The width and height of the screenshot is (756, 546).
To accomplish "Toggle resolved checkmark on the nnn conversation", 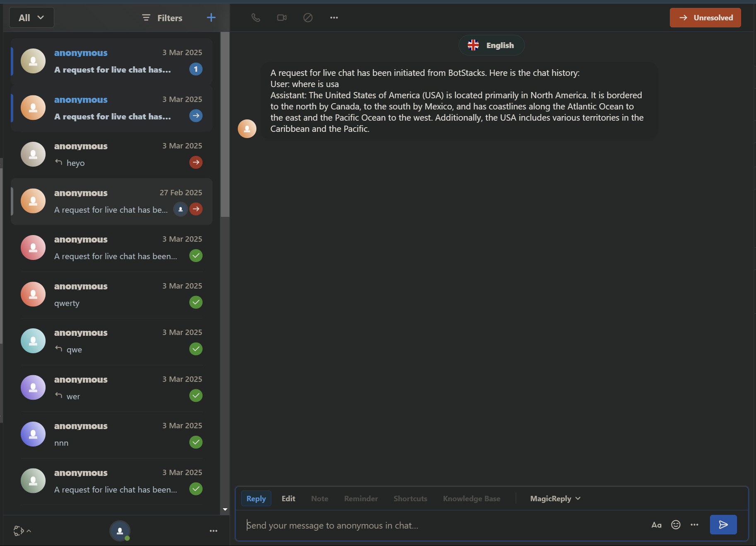I will 196,442.
